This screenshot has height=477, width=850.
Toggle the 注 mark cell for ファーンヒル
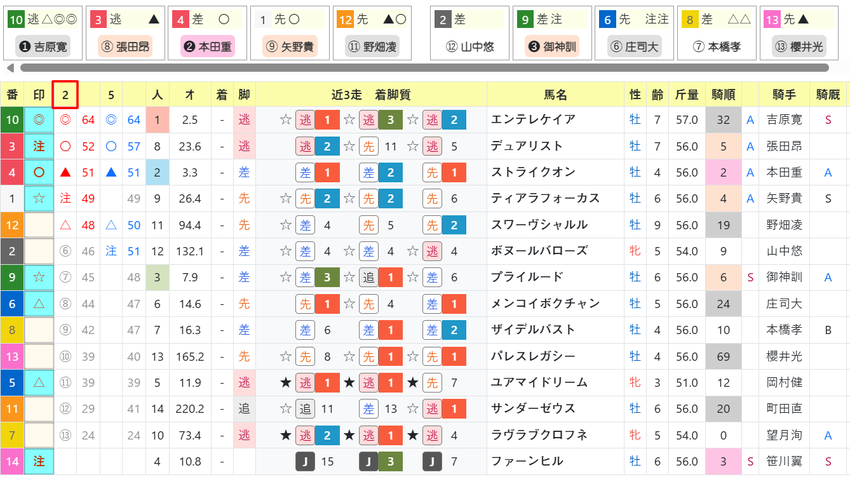point(39,461)
